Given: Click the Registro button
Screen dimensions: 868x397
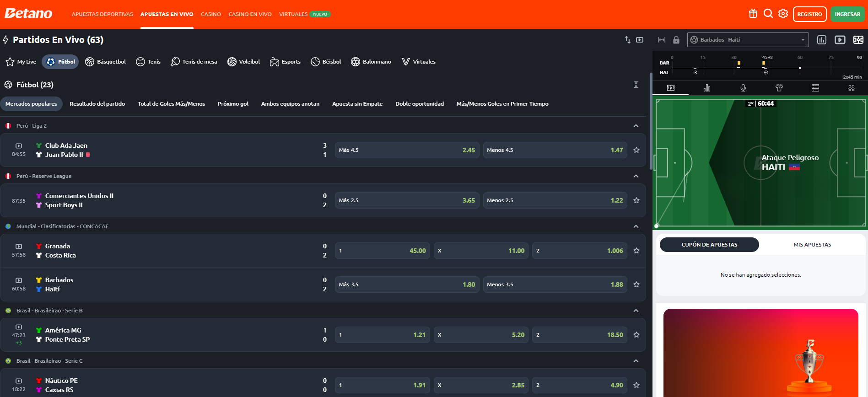Looking at the screenshot, I should (x=809, y=14).
